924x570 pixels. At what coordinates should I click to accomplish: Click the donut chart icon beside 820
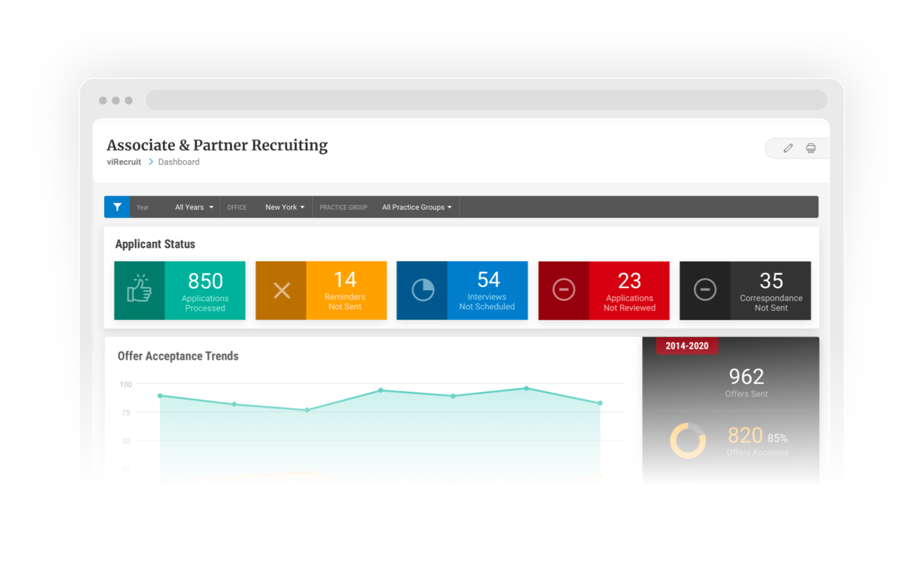(x=688, y=441)
